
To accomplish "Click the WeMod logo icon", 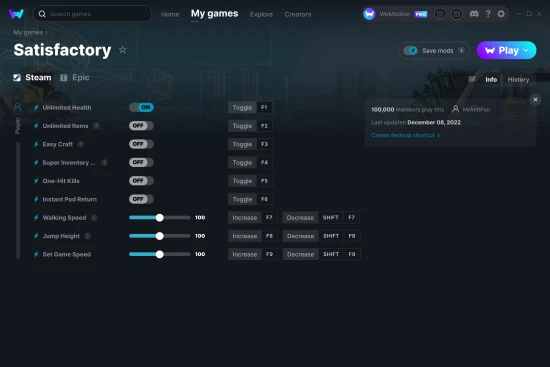I will pyautogui.click(x=16, y=14).
